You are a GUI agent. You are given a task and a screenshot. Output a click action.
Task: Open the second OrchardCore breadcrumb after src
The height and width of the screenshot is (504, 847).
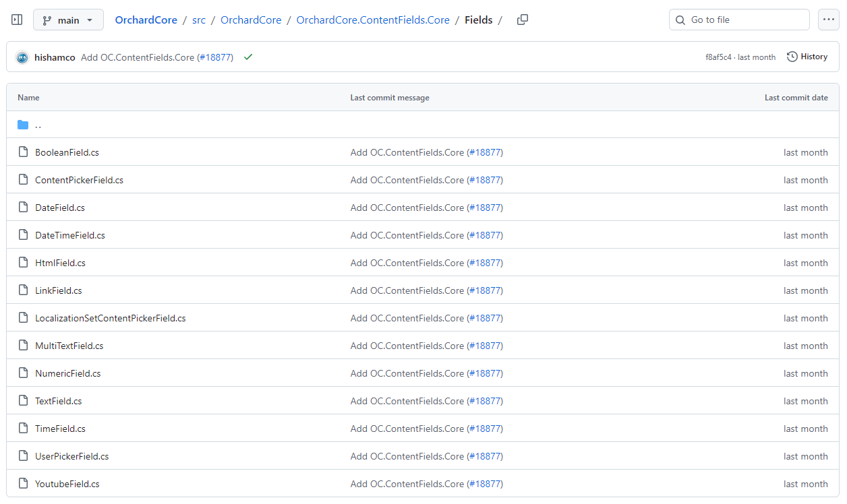[x=251, y=20]
